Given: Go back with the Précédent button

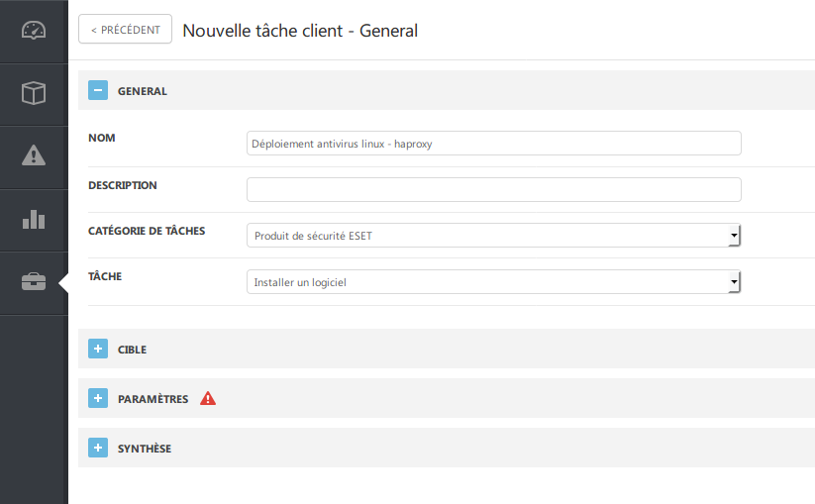Looking at the screenshot, I should (x=125, y=30).
